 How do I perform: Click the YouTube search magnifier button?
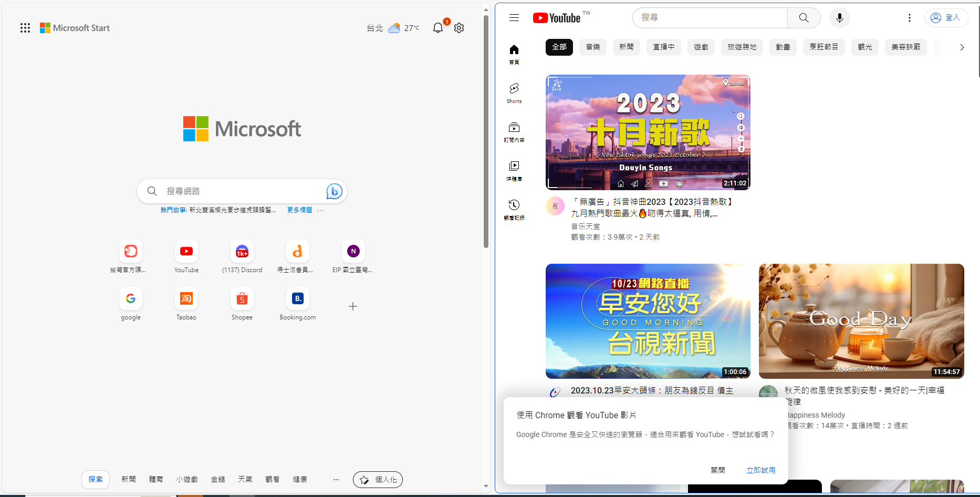pos(804,18)
